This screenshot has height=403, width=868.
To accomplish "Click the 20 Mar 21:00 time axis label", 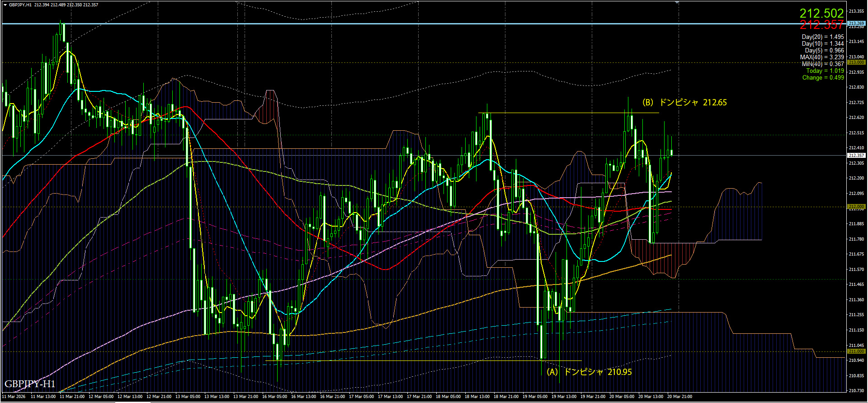I will tap(679, 397).
